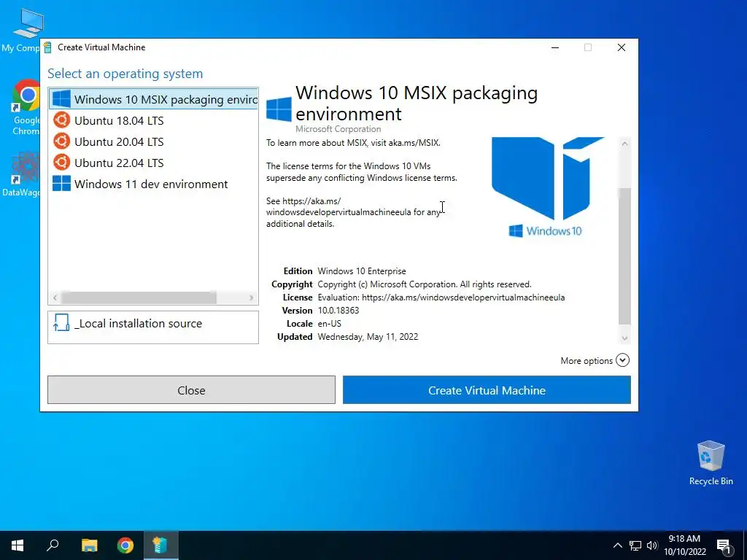Viewport: 747px width, 560px height.
Task: Launch Chrome from the taskbar
Action: click(125, 545)
